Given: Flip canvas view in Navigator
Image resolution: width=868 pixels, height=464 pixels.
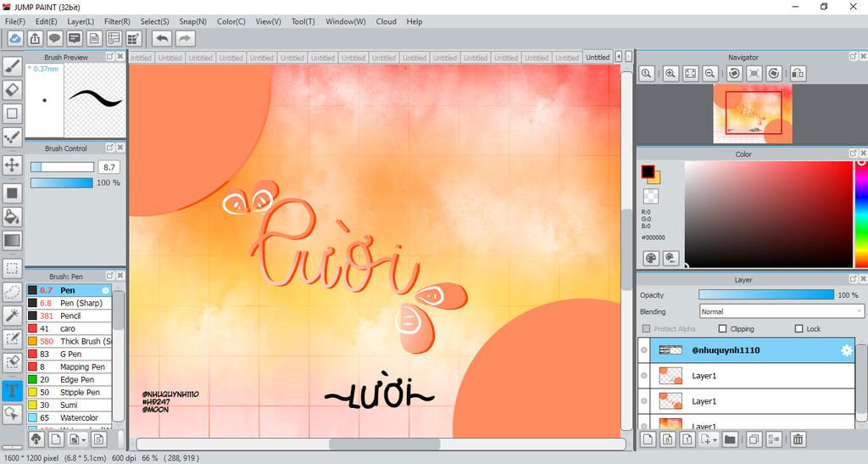Looking at the screenshot, I should [x=797, y=73].
